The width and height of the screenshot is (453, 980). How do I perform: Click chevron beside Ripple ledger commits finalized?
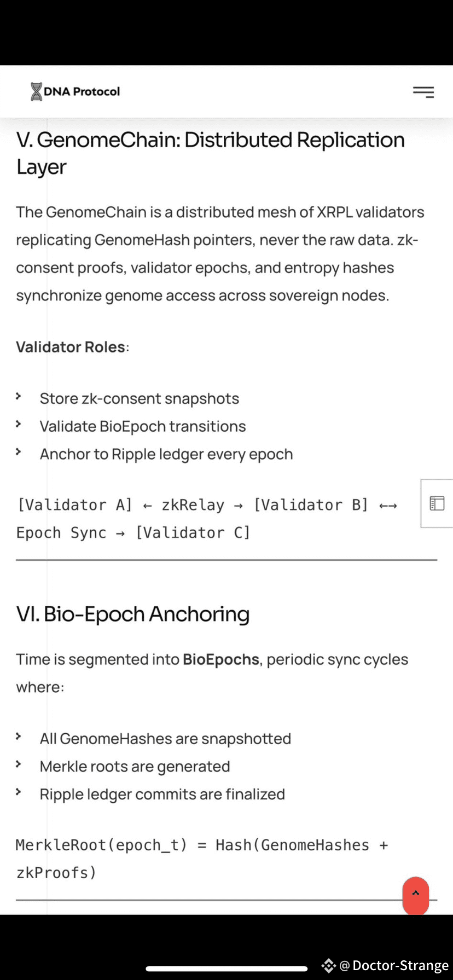[x=19, y=792]
